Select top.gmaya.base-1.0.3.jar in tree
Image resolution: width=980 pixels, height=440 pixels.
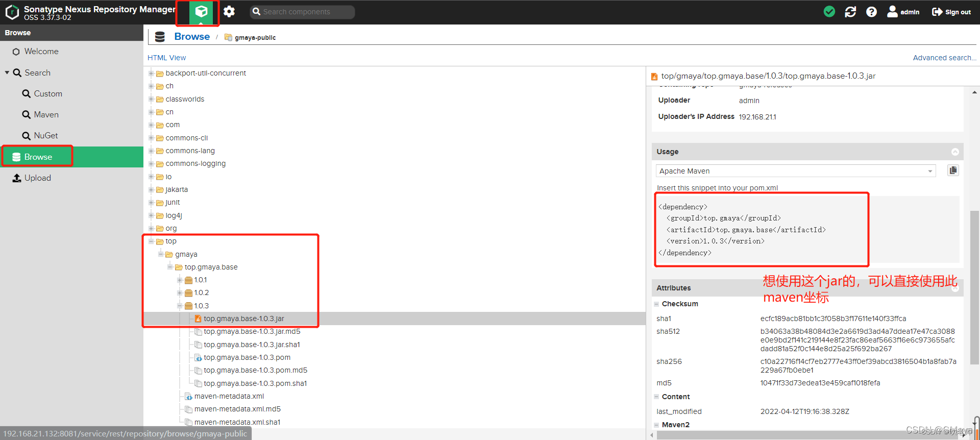(x=244, y=319)
